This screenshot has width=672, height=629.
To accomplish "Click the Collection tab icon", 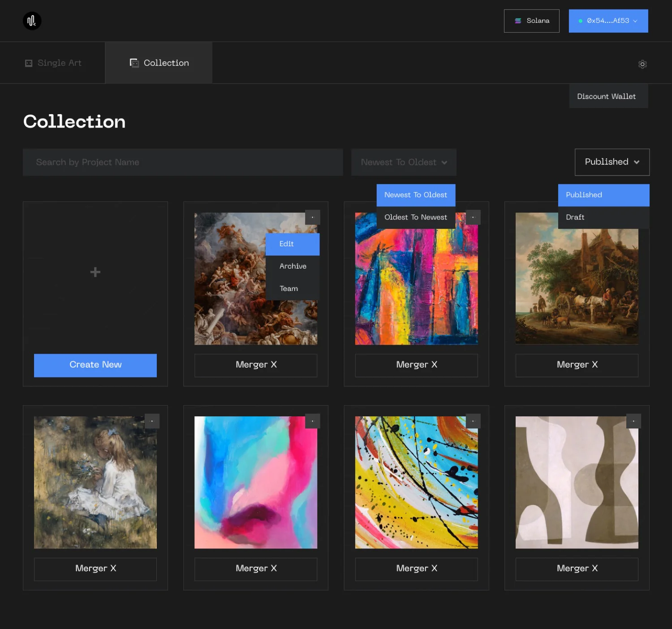I will tap(134, 63).
